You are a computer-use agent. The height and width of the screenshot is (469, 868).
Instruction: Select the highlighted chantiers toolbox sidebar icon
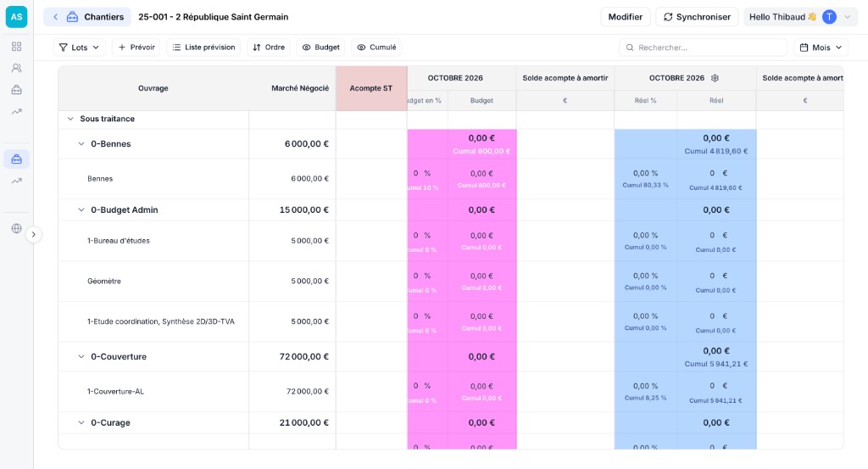[17, 159]
